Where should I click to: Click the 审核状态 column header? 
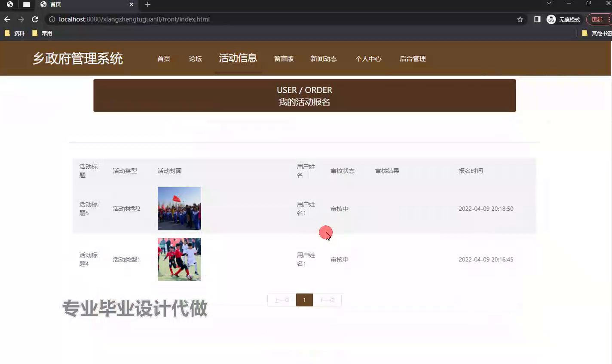(x=343, y=171)
